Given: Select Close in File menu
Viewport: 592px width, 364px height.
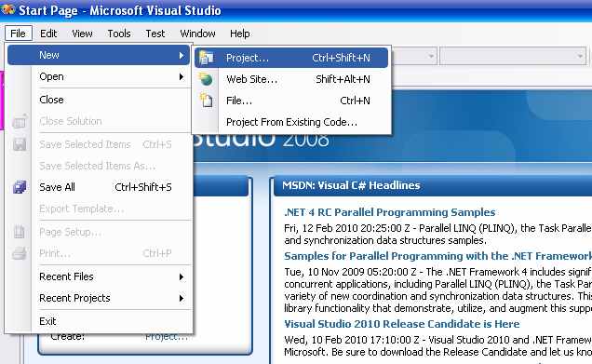Looking at the screenshot, I should pyautogui.click(x=99, y=100).
